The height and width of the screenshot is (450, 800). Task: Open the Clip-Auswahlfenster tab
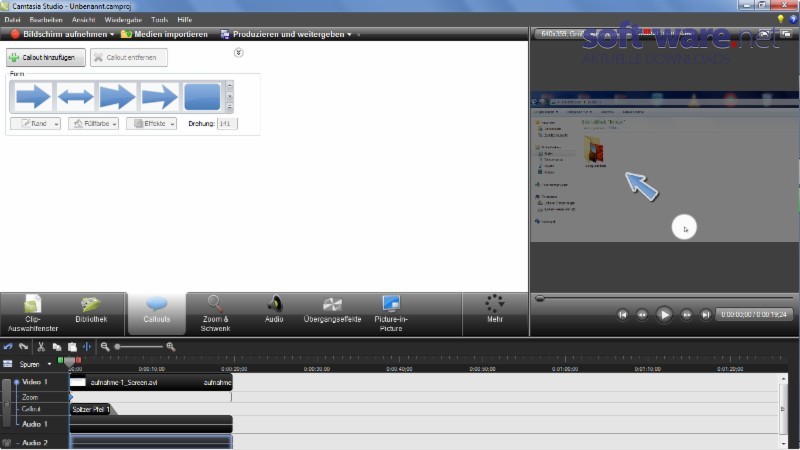(x=33, y=314)
